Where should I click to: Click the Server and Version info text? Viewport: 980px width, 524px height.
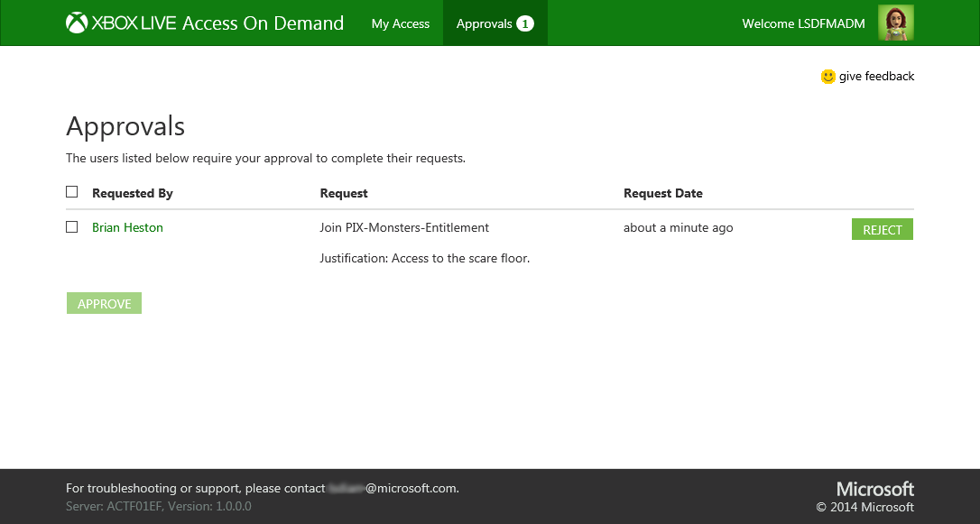pyautogui.click(x=159, y=507)
